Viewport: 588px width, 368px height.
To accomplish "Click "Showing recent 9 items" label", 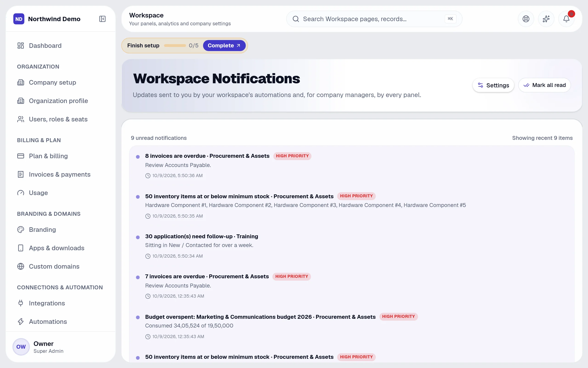I will click(x=542, y=138).
